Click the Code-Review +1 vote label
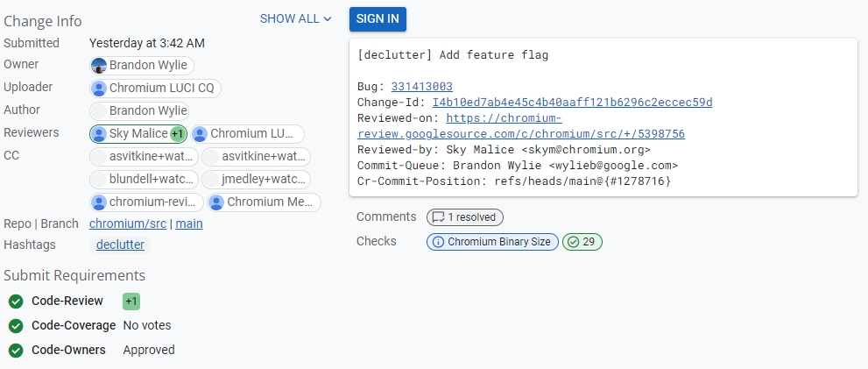Screen dimensions: 868x369 (x=131, y=302)
